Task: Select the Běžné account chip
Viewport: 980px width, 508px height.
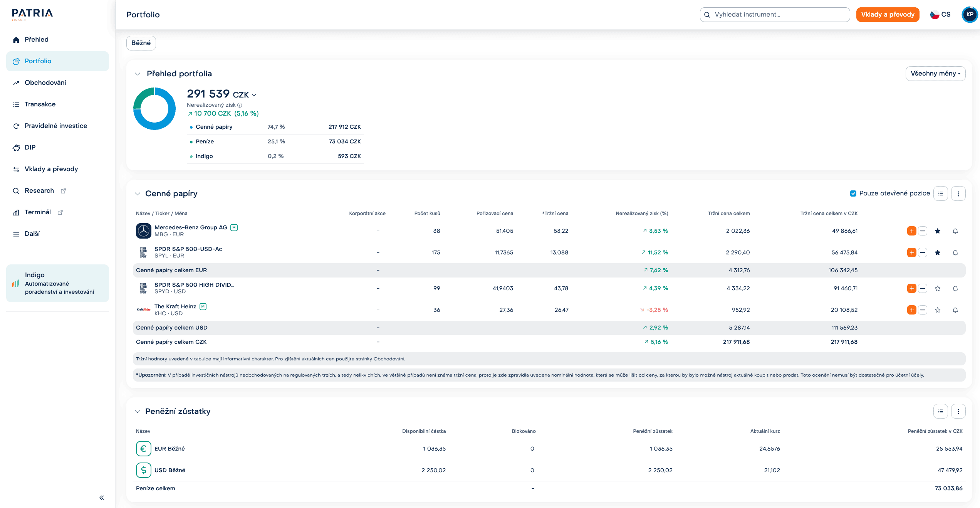Action: pyautogui.click(x=141, y=43)
